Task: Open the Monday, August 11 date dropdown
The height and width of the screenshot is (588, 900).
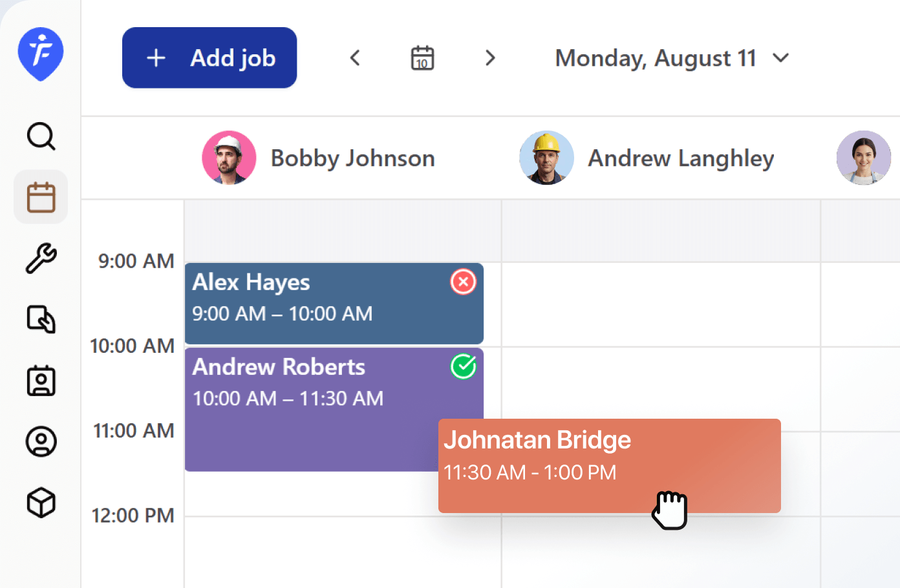Action: coord(670,58)
